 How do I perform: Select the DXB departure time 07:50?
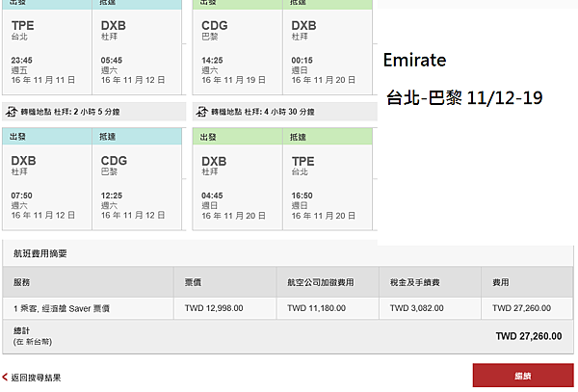pos(22,196)
